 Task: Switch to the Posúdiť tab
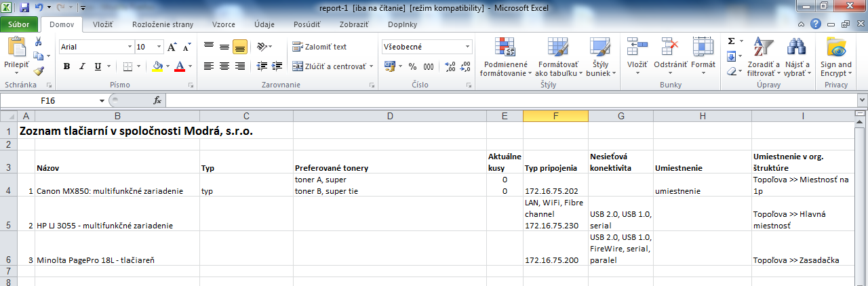click(307, 24)
